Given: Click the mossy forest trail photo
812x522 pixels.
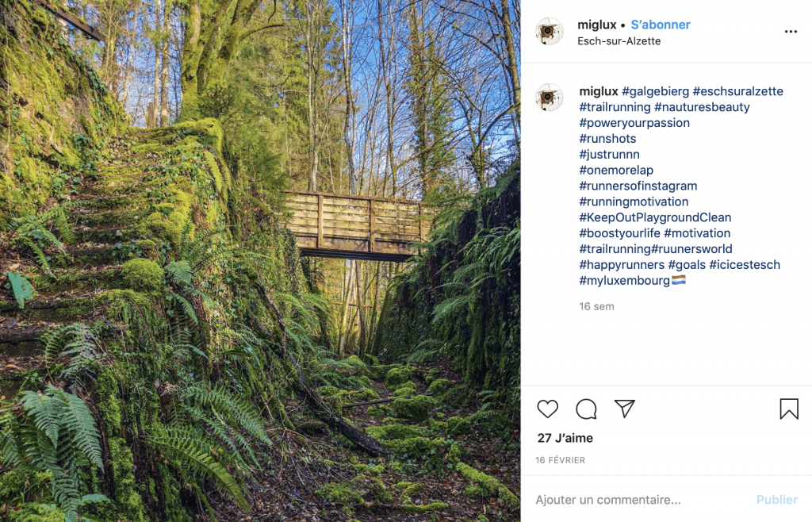Looking at the screenshot, I should point(260,261).
